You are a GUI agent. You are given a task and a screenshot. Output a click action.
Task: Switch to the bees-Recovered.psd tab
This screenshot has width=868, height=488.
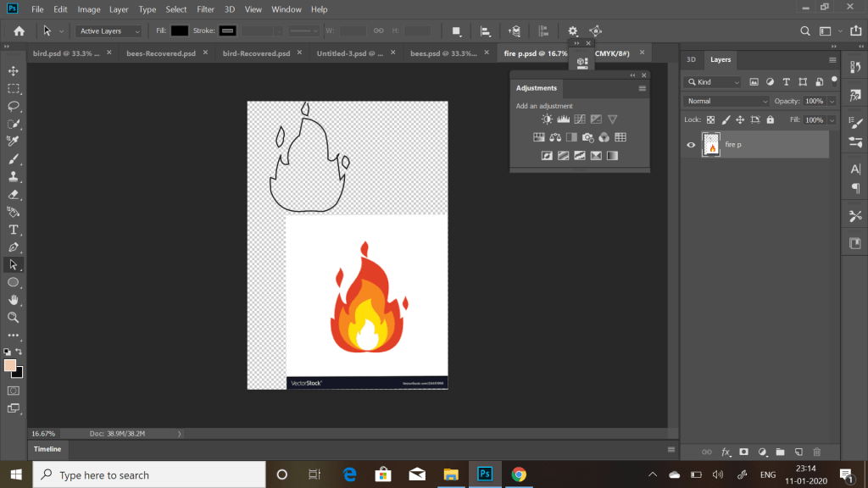(x=161, y=53)
